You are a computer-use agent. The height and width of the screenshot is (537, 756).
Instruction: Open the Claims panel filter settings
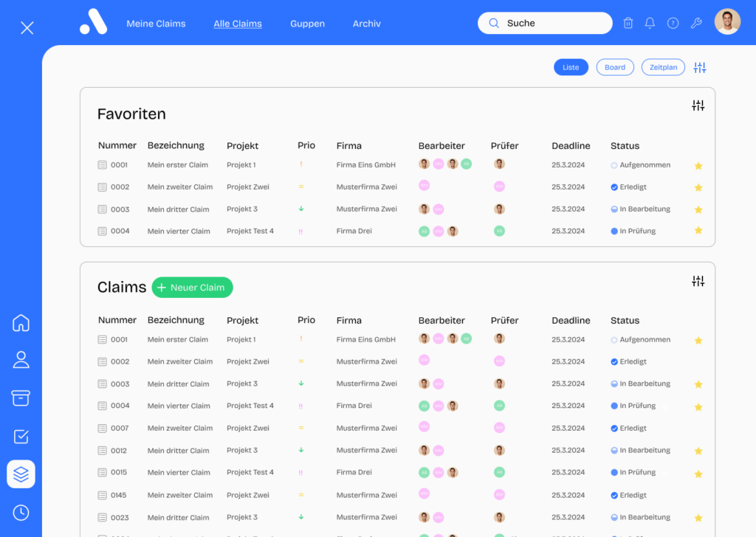[698, 281]
